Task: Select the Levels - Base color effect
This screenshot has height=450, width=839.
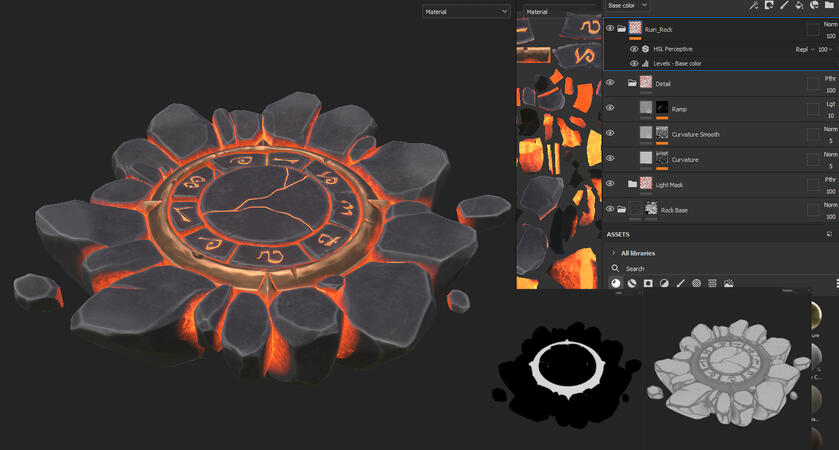Action: [678, 63]
